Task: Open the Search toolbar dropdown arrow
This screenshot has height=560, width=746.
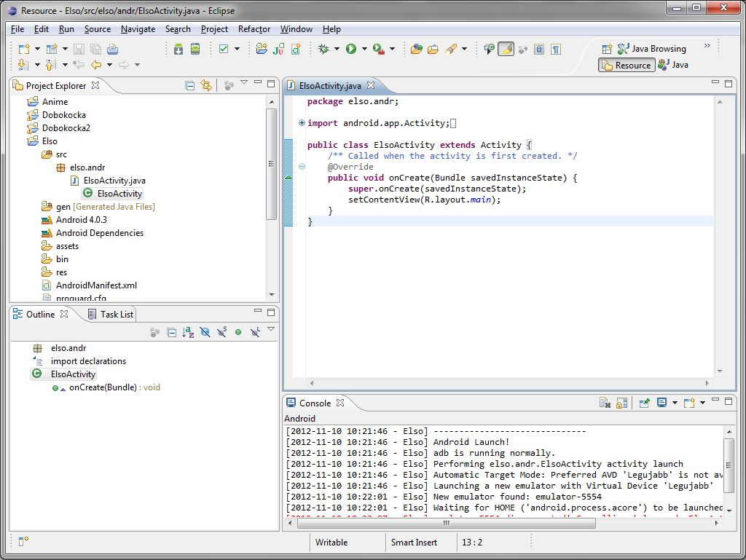Action: point(464,49)
